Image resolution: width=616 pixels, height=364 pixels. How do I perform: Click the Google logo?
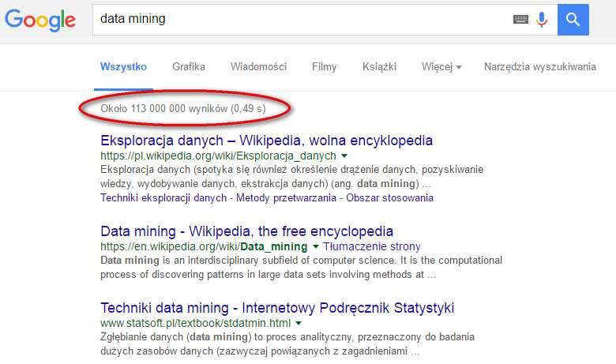point(40,20)
